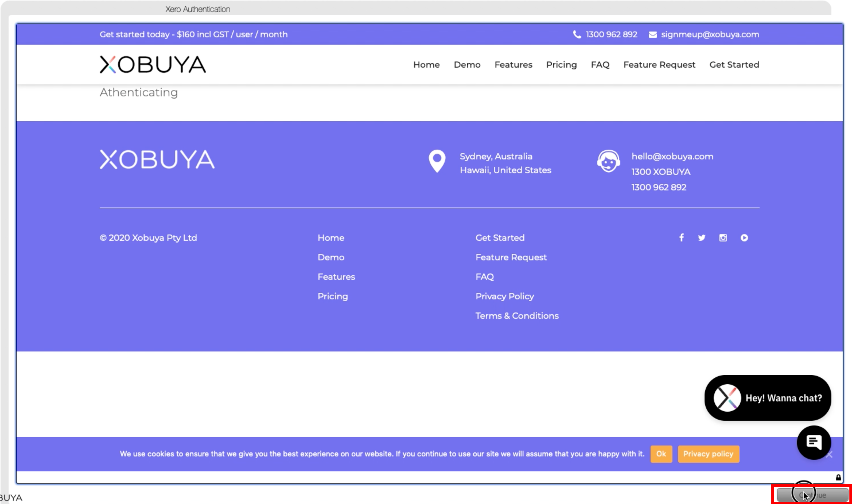The width and height of the screenshot is (852, 504).
Task: Open Demo in the top navigation
Action: click(x=467, y=65)
